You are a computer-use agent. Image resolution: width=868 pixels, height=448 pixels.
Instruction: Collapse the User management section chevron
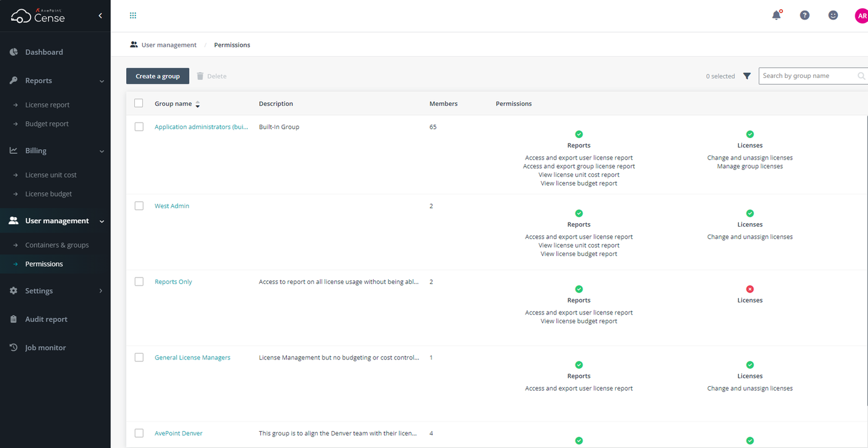coord(102,221)
